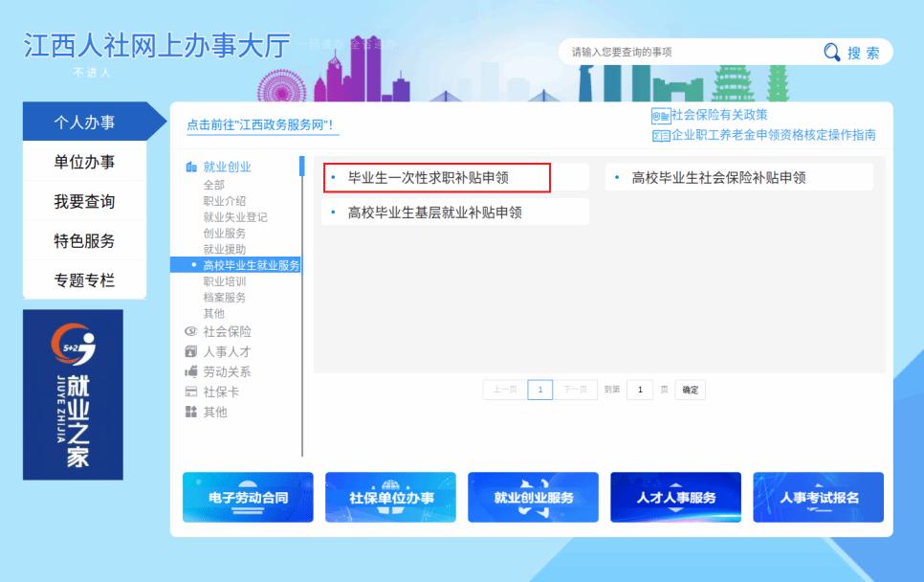Open the 电子劳动合同 banner
The width and height of the screenshot is (924, 582).
(x=248, y=497)
